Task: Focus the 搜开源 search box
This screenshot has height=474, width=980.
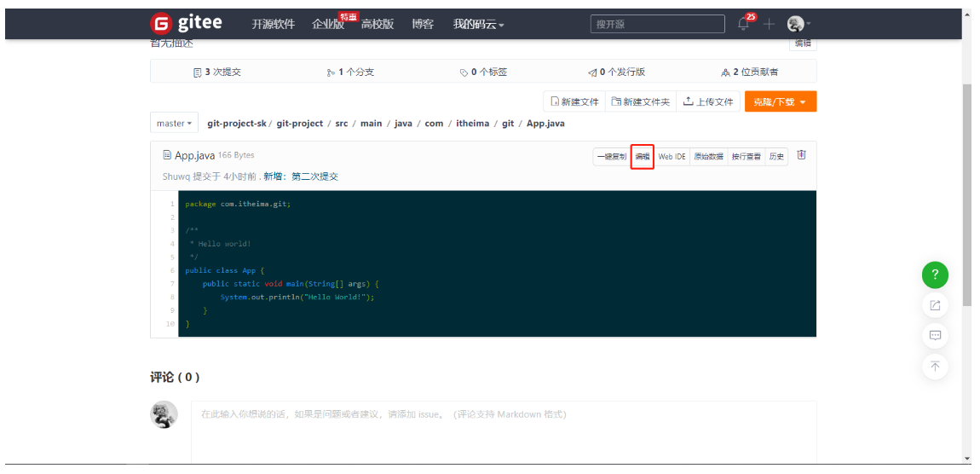Action: coord(658,25)
